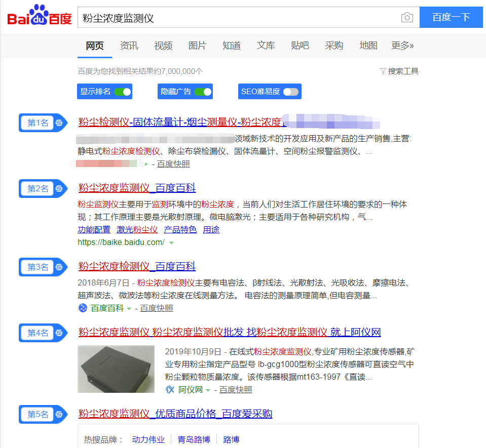Open the black sensor product thumbnail
Viewport: 486px width, 448px height.
pos(116,369)
